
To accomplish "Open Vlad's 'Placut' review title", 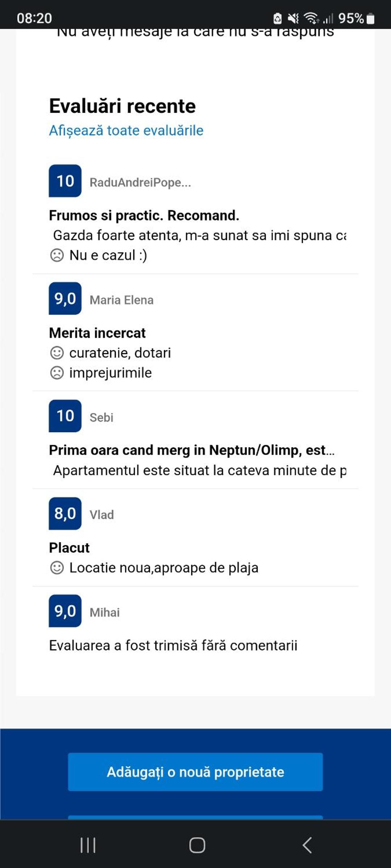I will coord(69,548).
